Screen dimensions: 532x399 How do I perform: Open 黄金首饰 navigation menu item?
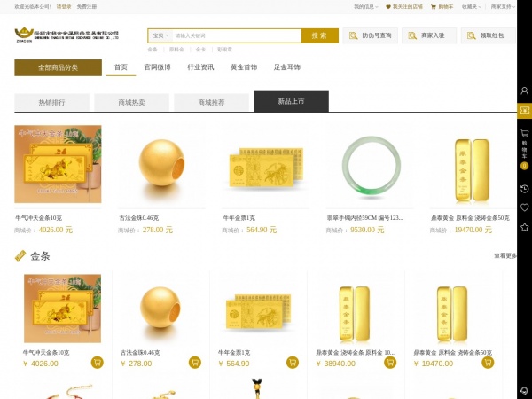[244, 67]
